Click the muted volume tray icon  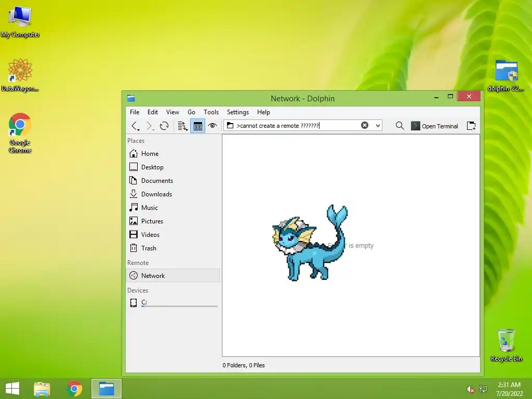[x=470, y=389]
